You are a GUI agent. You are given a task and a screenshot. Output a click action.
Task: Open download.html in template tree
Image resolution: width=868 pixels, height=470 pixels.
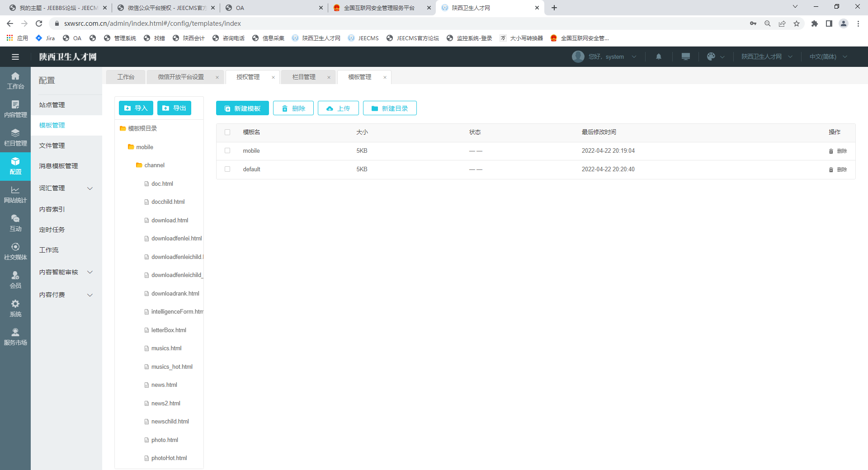(x=170, y=221)
